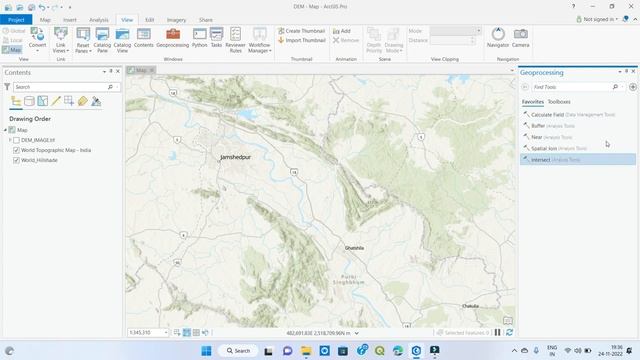This screenshot has height=360, width=640.
Task: Collapse the Map node in Contents
Action: [x=5, y=130]
